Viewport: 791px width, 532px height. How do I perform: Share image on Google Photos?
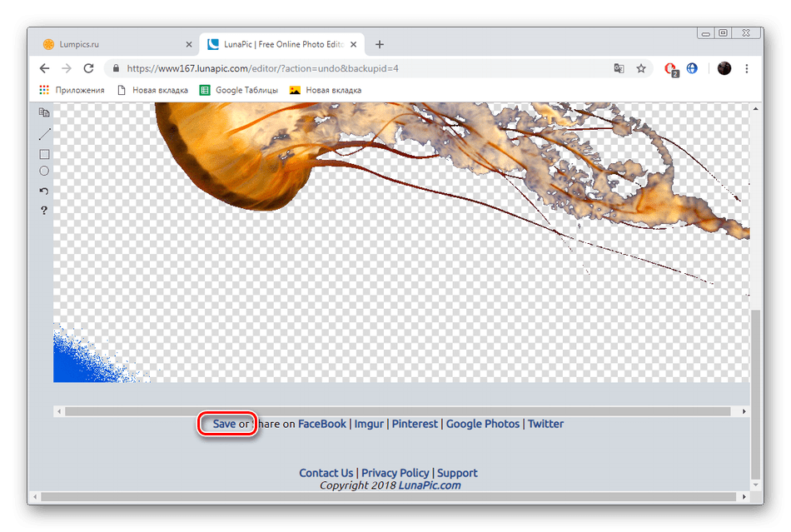[x=482, y=424]
